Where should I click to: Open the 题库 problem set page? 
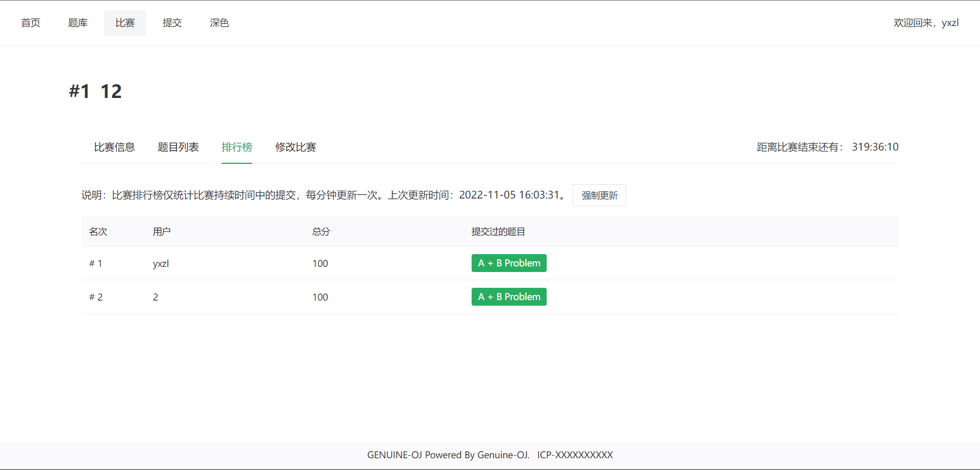pyautogui.click(x=78, y=23)
